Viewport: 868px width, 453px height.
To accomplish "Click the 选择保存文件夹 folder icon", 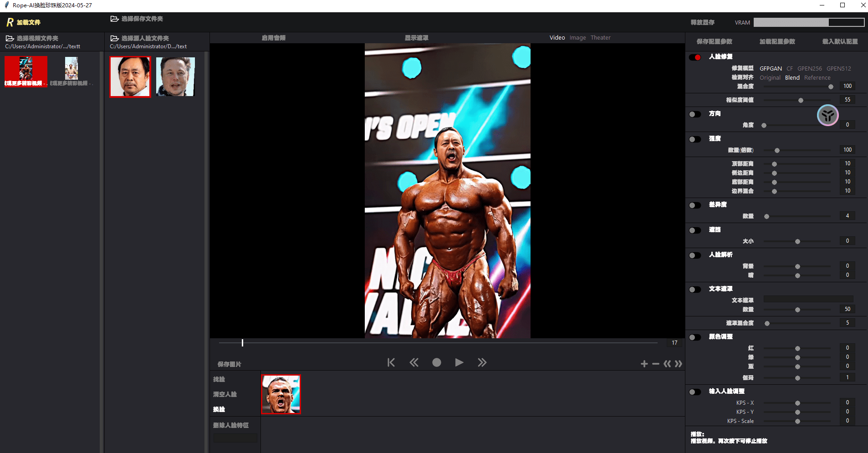I will (x=114, y=19).
